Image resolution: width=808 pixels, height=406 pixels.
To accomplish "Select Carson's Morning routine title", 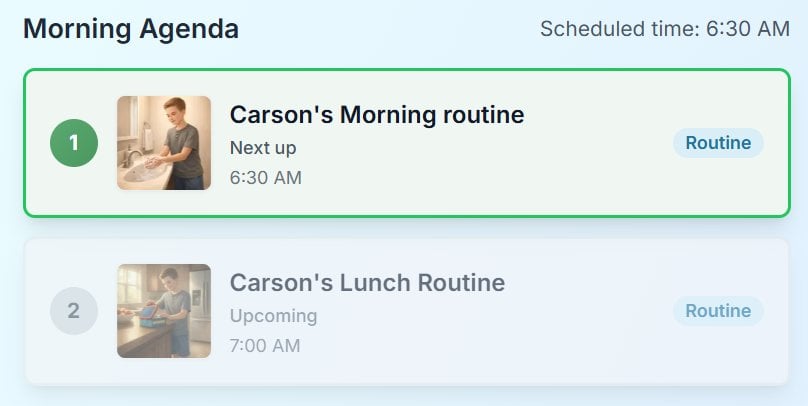I will point(377,114).
